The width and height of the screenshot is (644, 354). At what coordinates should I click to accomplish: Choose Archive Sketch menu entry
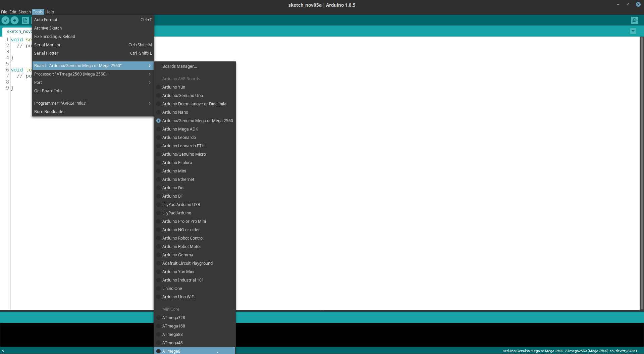[93, 28]
